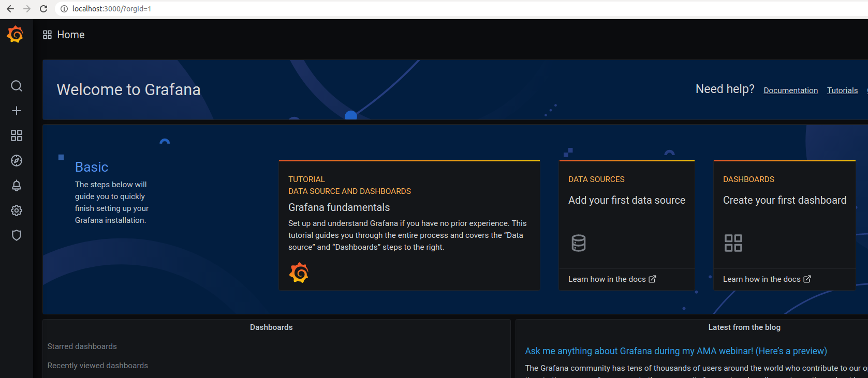Click the Need help? text
Image resolution: width=868 pixels, height=378 pixels.
[x=725, y=89]
